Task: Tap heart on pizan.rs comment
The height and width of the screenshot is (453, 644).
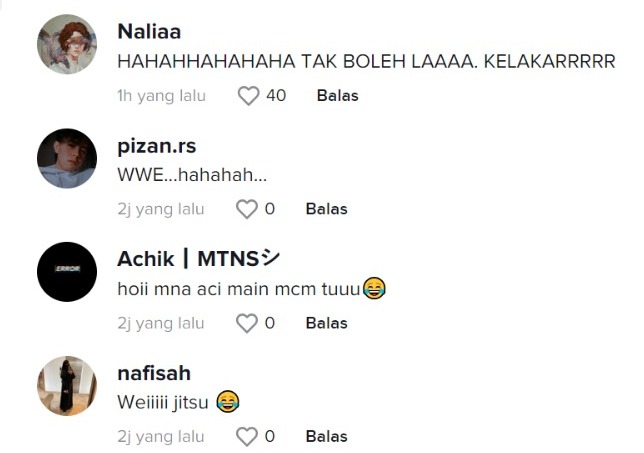Action: click(x=246, y=209)
